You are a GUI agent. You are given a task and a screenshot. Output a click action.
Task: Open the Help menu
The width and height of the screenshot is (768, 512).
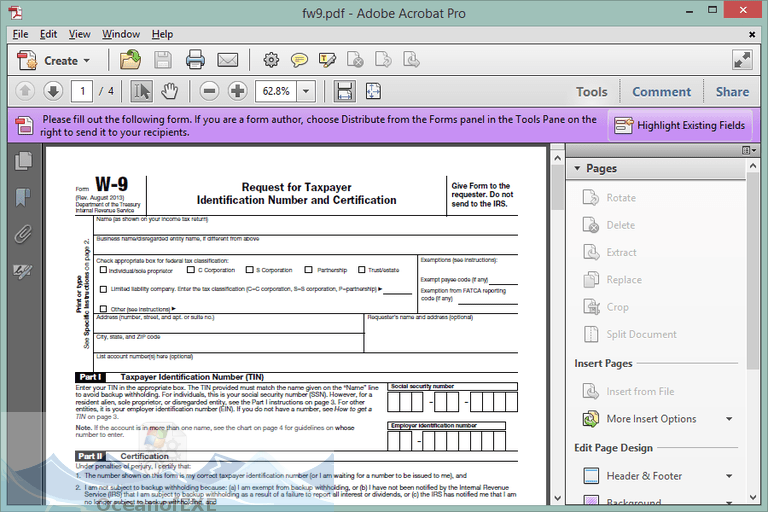[162, 34]
